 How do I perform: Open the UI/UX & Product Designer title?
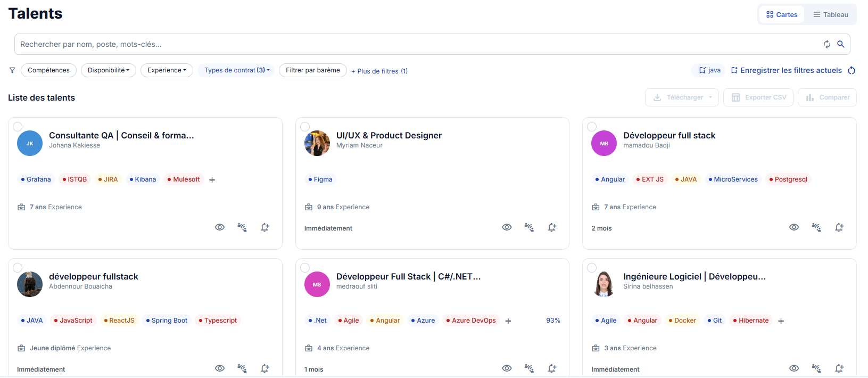click(x=389, y=135)
